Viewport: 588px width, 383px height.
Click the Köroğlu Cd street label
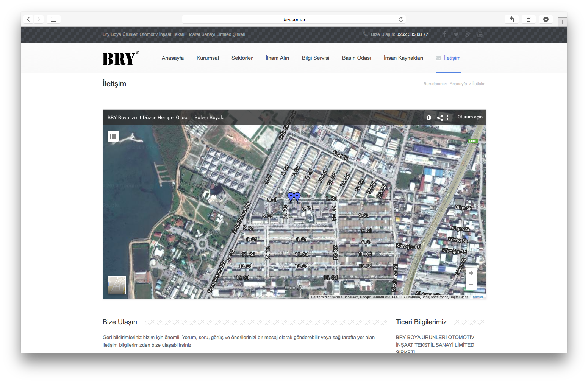[x=408, y=246]
